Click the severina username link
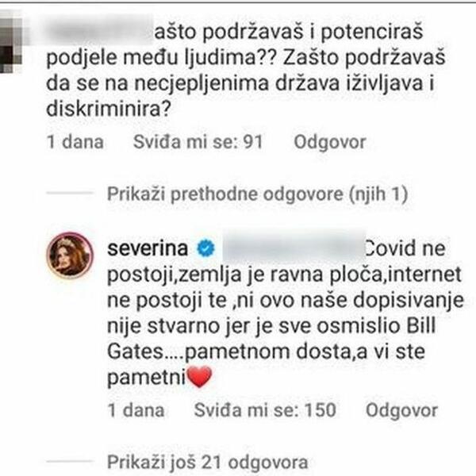Image resolution: width=476 pixels, height=476 pixels. pos(148,248)
